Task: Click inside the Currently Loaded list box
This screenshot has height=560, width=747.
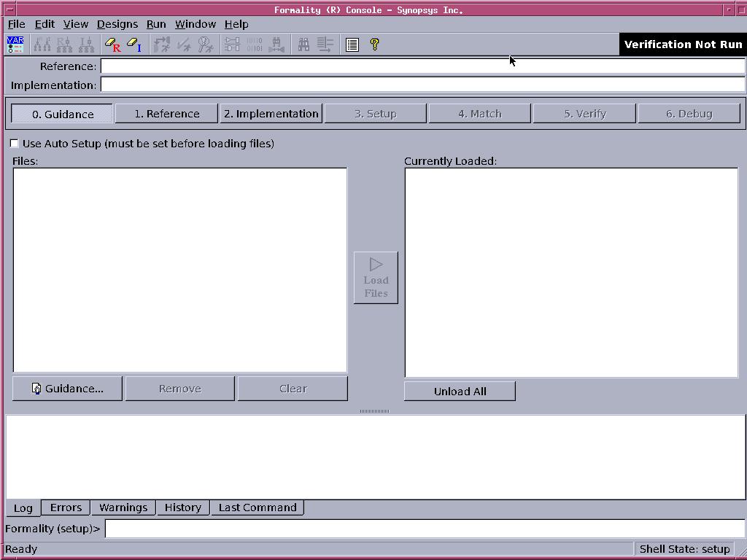Action: (x=571, y=273)
